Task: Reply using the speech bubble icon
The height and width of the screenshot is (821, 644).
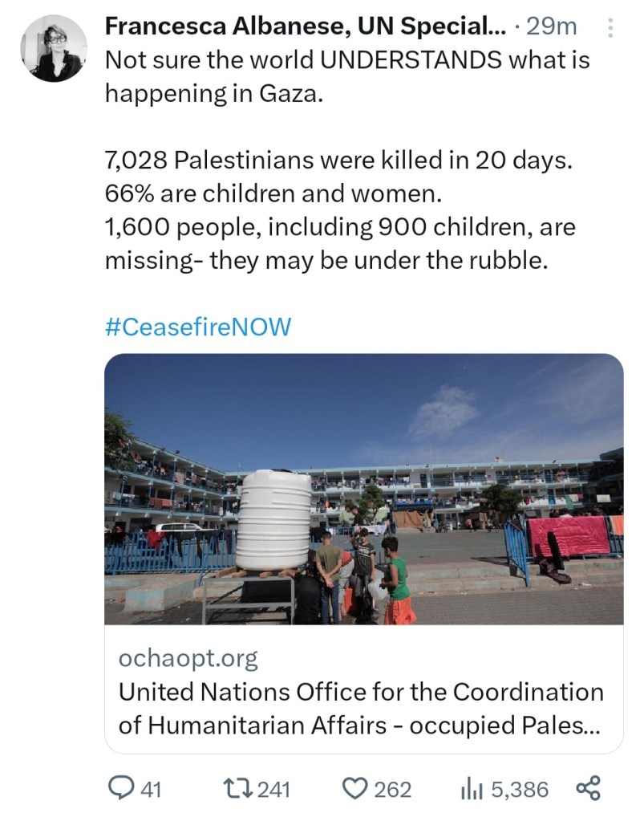Action: point(123,790)
